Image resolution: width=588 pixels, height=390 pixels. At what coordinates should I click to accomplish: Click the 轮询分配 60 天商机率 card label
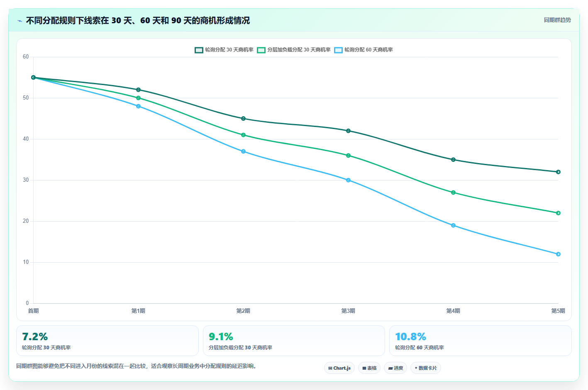(420, 348)
